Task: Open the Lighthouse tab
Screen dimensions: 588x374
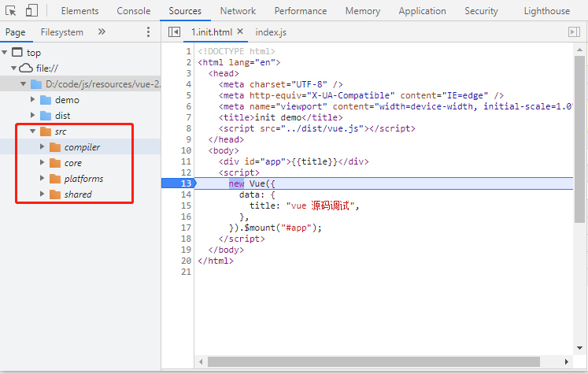Action: pyautogui.click(x=547, y=11)
